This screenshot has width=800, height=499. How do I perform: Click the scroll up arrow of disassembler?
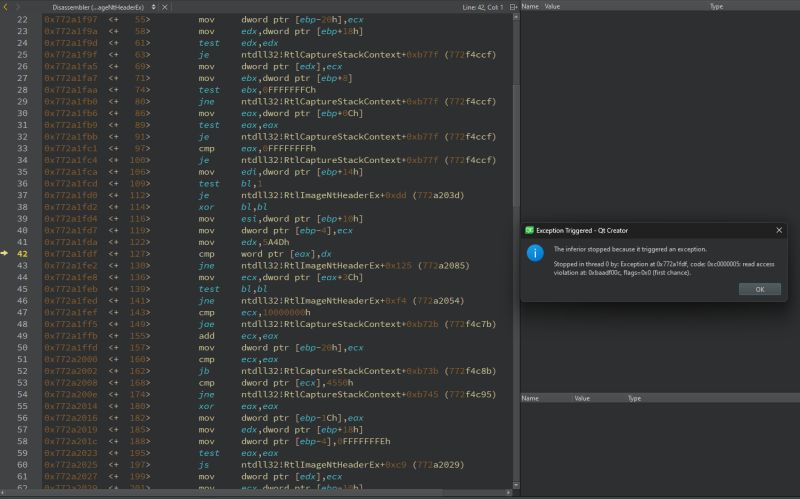516,17
